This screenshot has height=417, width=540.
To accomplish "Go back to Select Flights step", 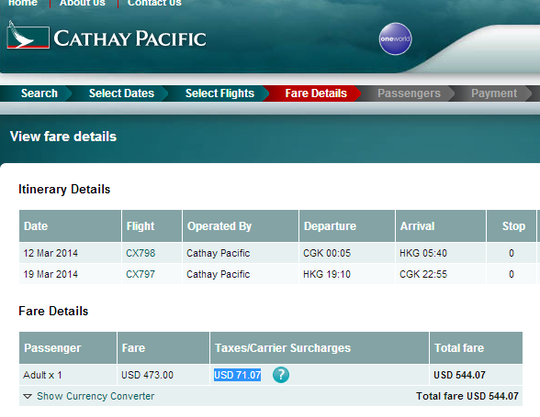I will pyautogui.click(x=220, y=93).
